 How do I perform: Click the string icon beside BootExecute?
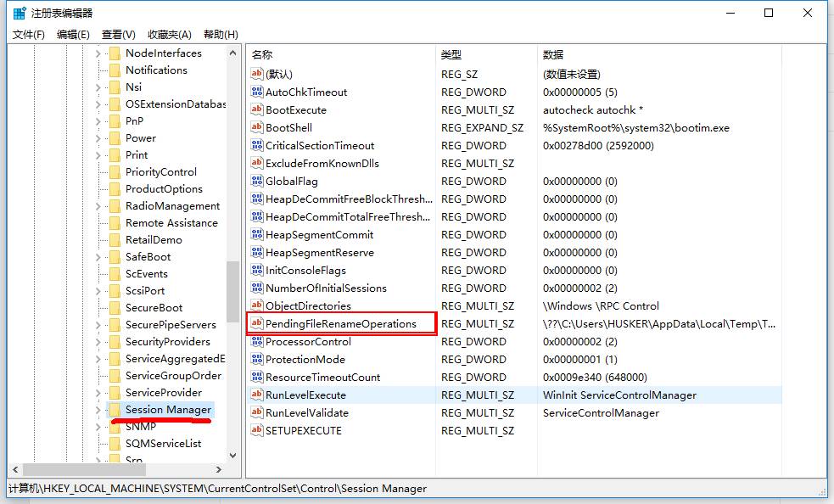[258, 109]
